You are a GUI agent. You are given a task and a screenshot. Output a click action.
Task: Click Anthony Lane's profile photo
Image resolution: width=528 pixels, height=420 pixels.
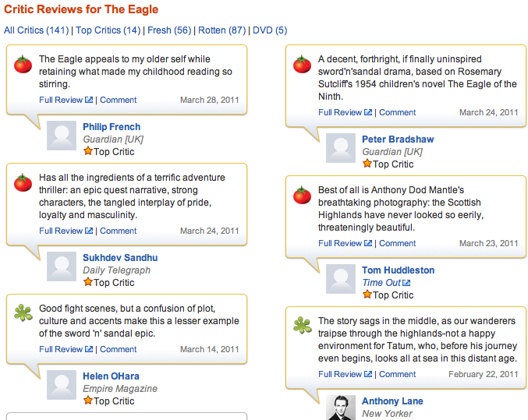coord(341,407)
